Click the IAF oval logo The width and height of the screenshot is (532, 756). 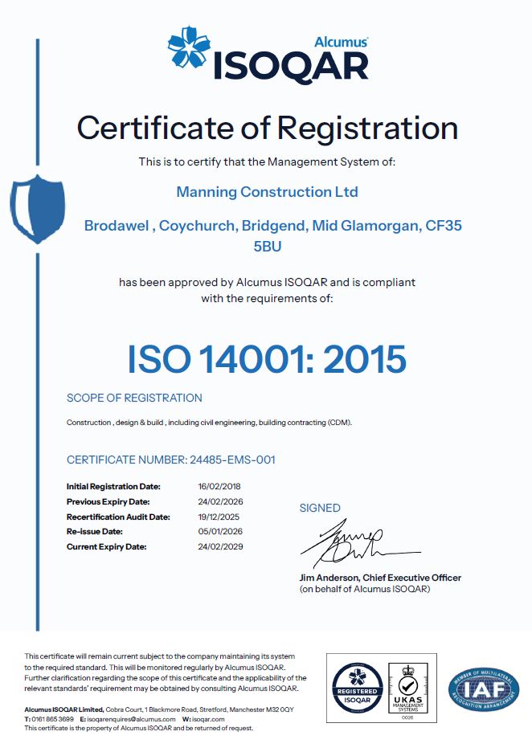484,689
